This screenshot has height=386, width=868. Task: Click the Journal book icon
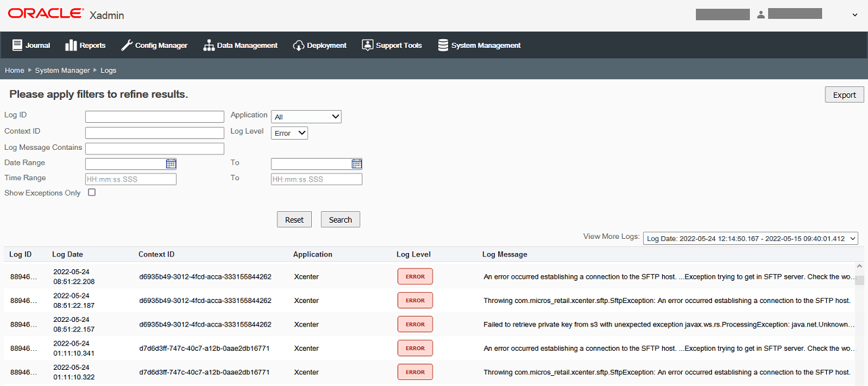point(18,45)
